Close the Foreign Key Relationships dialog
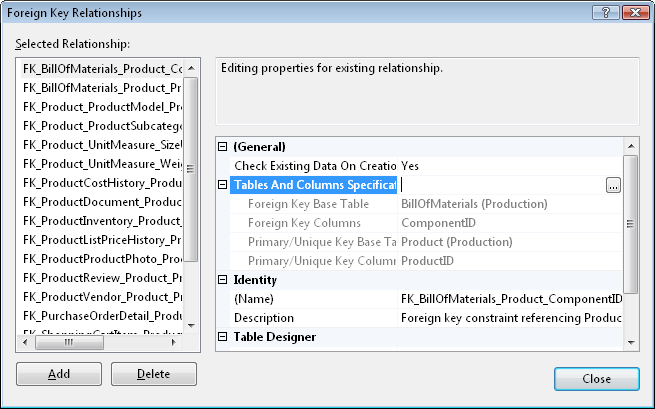 597,379
